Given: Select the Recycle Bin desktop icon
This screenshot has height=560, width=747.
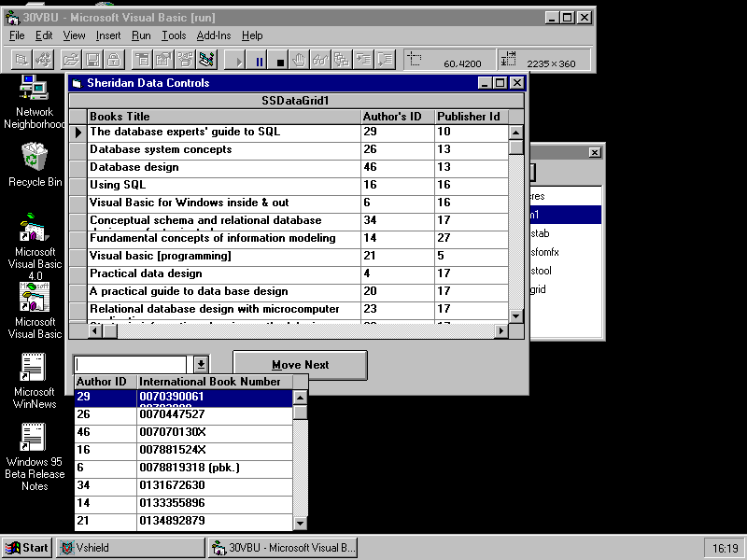Looking at the screenshot, I should [35, 157].
